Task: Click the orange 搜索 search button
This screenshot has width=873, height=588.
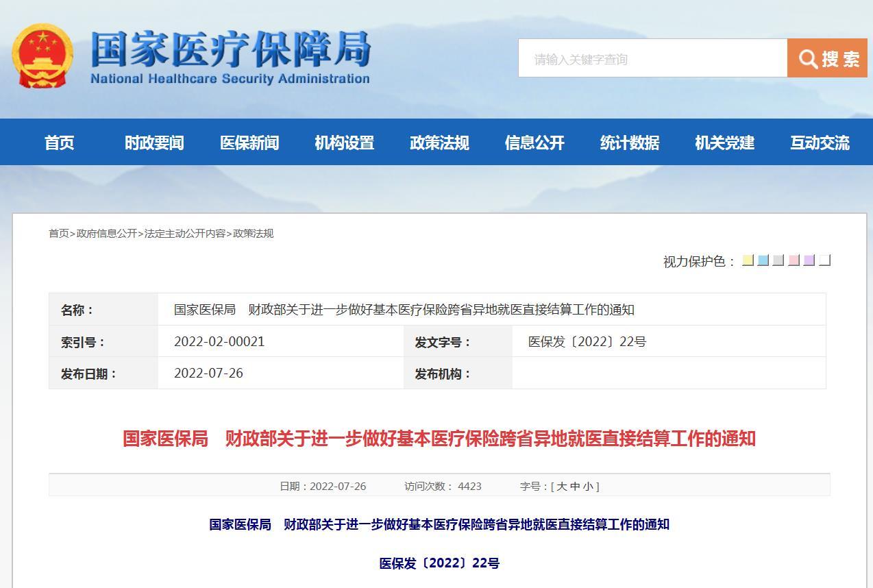Action: 827,58
